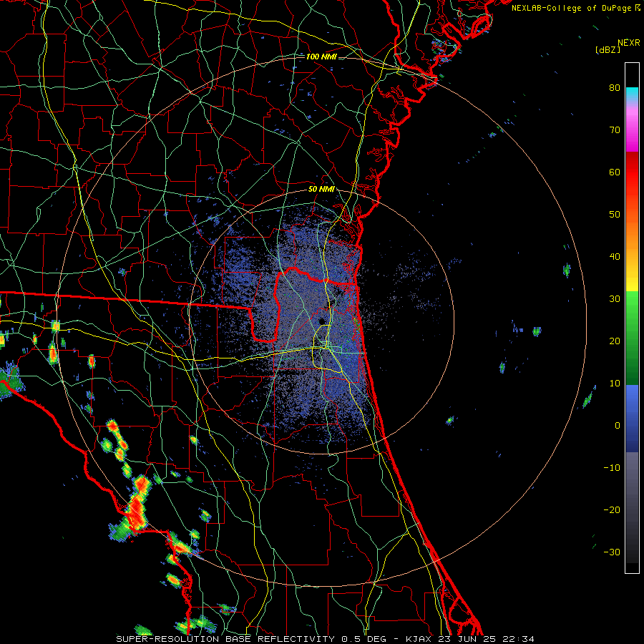Click the black KJAX radar site dot
The image size is (644, 644).
[323, 321]
